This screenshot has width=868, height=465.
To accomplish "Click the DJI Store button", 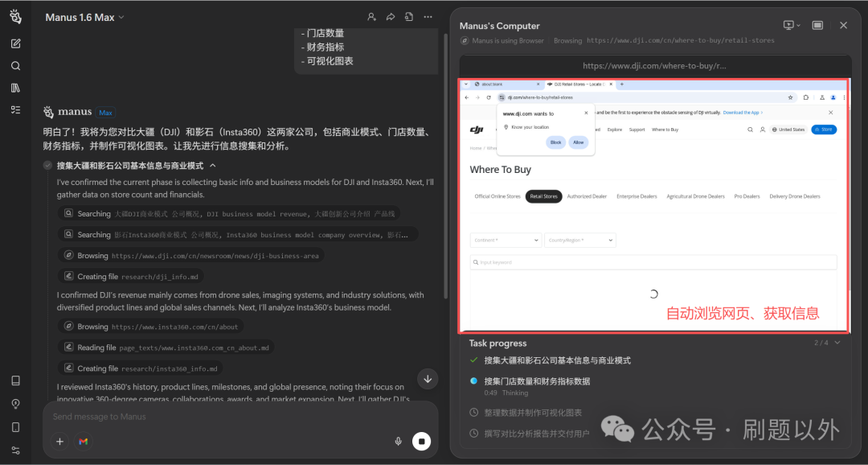I will coord(825,130).
